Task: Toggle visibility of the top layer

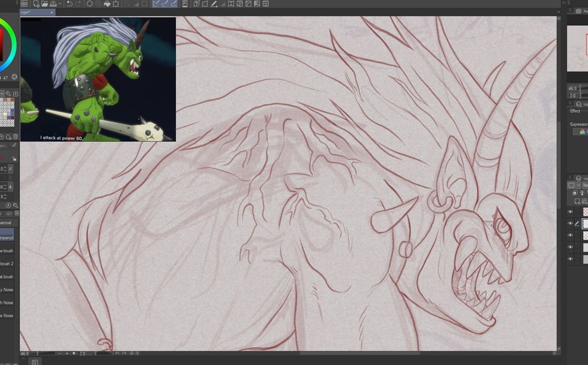Action: (570, 212)
